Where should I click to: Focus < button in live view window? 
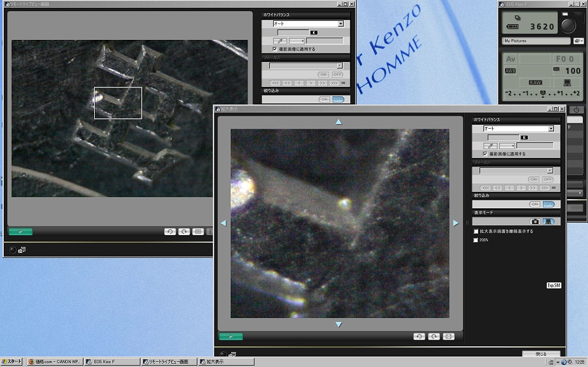(x=299, y=83)
